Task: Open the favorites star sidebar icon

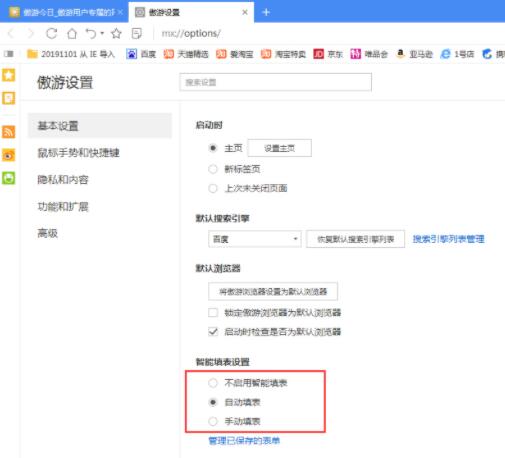Action: pos(9,75)
